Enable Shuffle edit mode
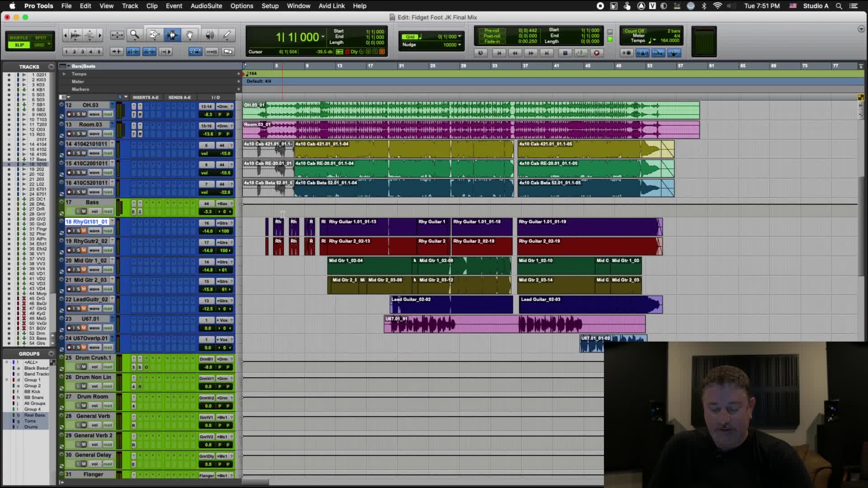 point(19,38)
